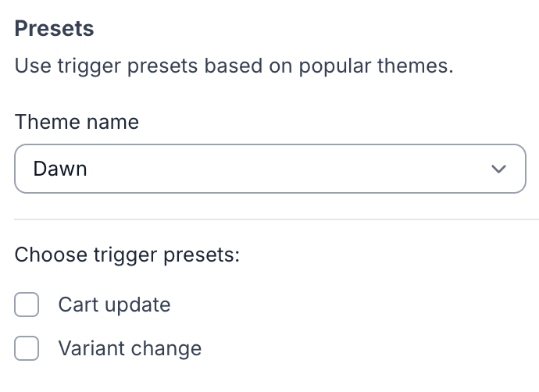The height and width of the screenshot is (392, 539).
Task: Tick the Variant change checkbox
Action: click(27, 348)
